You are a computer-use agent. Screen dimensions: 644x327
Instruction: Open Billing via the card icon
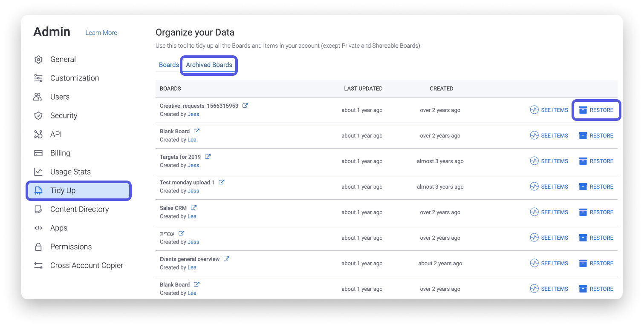pos(38,153)
